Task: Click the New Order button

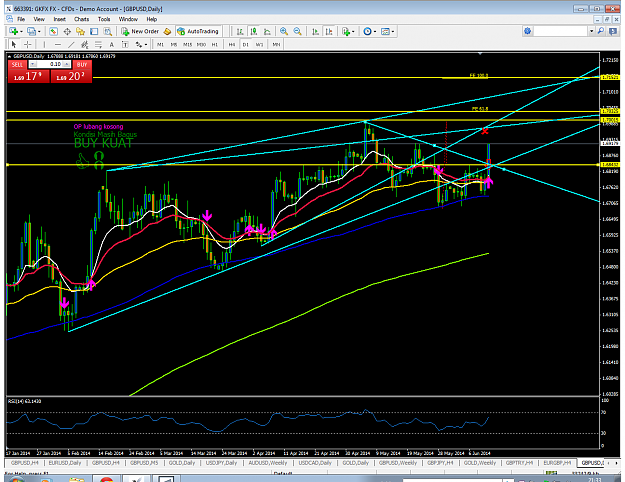Action: (x=141, y=31)
